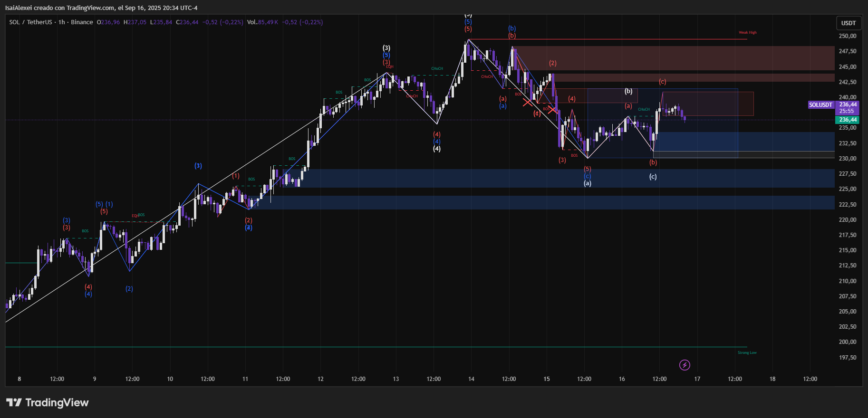Image resolution: width=868 pixels, height=418 pixels.
Task: Click the green 236,44 price tag
Action: [848, 120]
